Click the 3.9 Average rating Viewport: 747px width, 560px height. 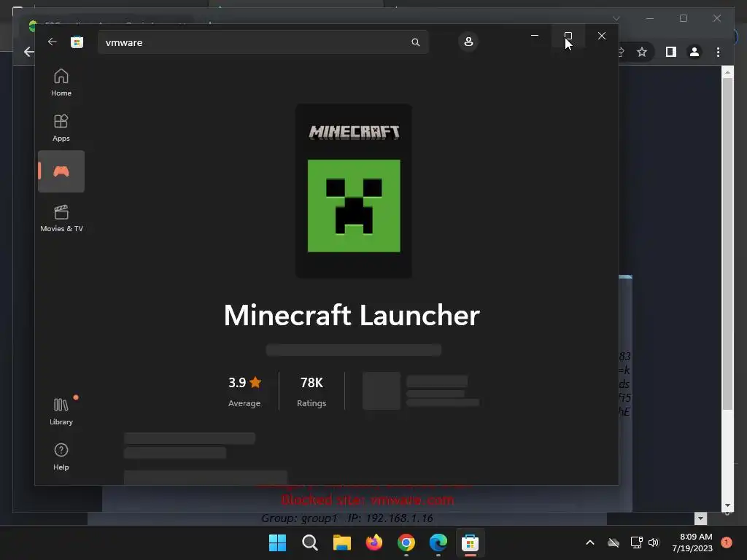point(244,392)
